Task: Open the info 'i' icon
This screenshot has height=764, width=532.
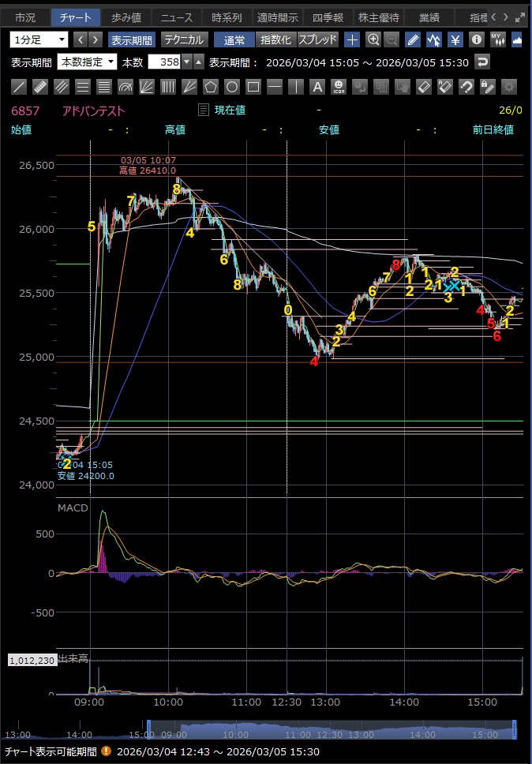Action: pos(476,39)
